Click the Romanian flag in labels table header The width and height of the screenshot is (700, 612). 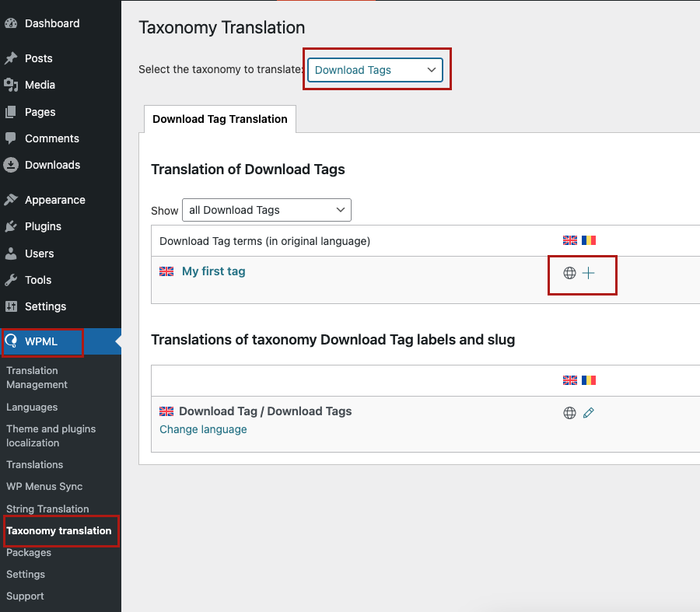click(589, 380)
